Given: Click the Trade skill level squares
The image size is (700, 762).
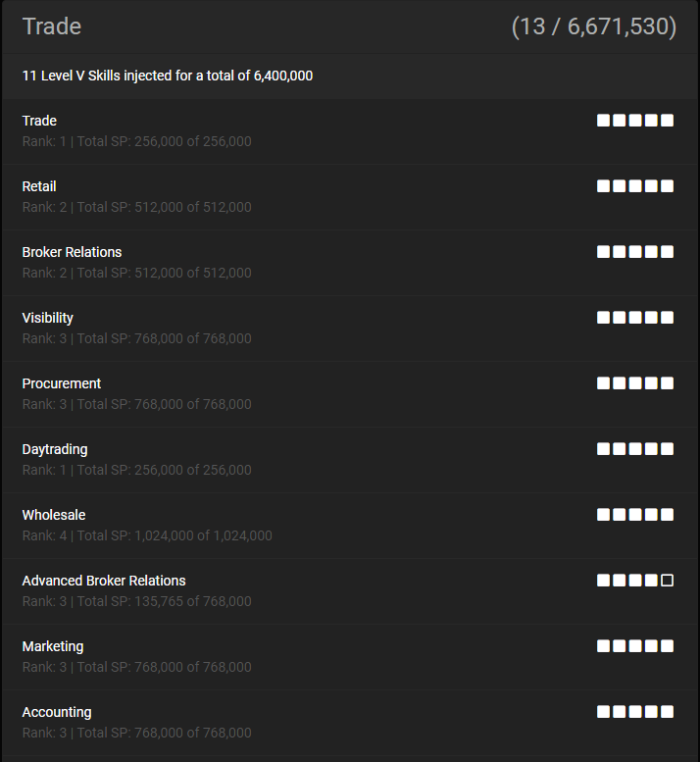Looking at the screenshot, I should 635,121.
